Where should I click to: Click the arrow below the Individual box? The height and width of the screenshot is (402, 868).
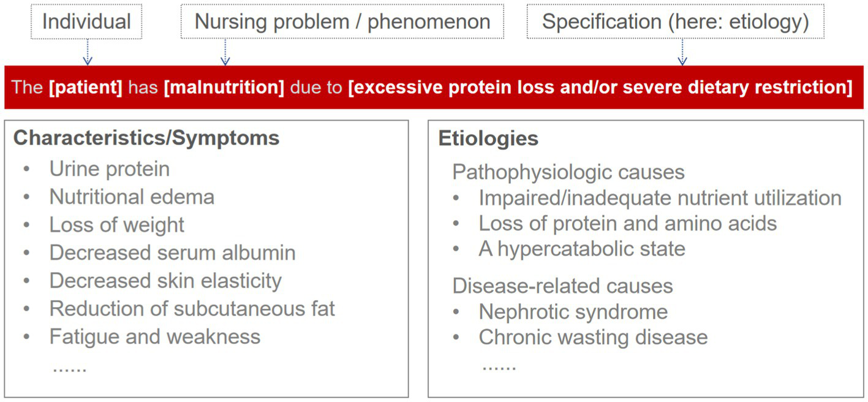87,51
